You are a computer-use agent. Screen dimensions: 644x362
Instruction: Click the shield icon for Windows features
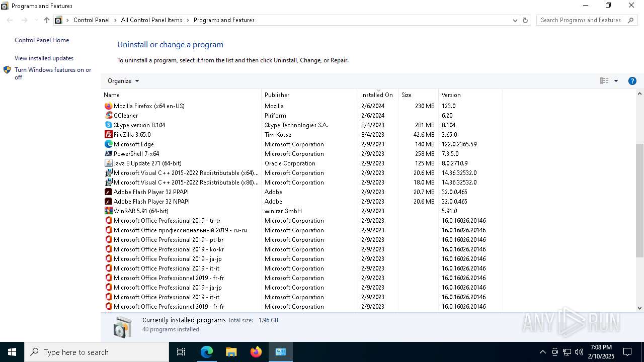pyautogui.click(x=7, y=70)
